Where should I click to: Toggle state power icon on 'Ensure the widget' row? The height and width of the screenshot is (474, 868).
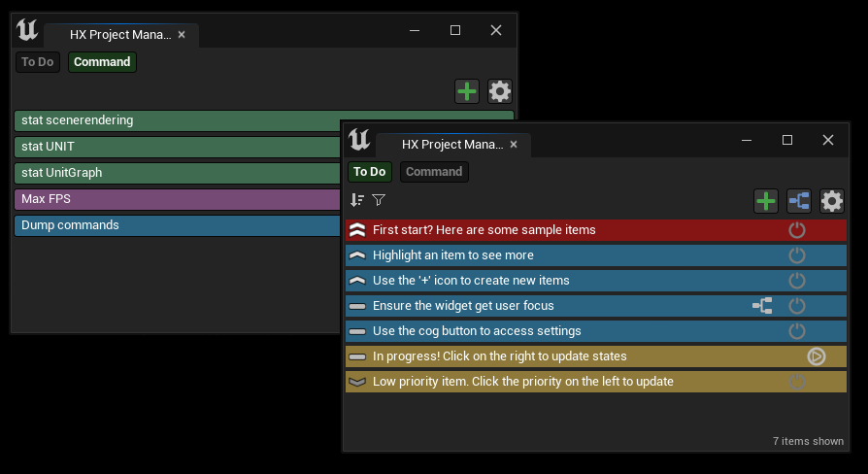click(796, 306)
